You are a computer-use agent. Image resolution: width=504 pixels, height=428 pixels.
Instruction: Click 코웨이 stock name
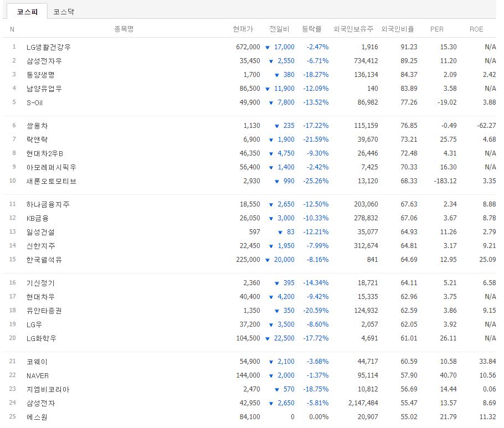point(37,362)
